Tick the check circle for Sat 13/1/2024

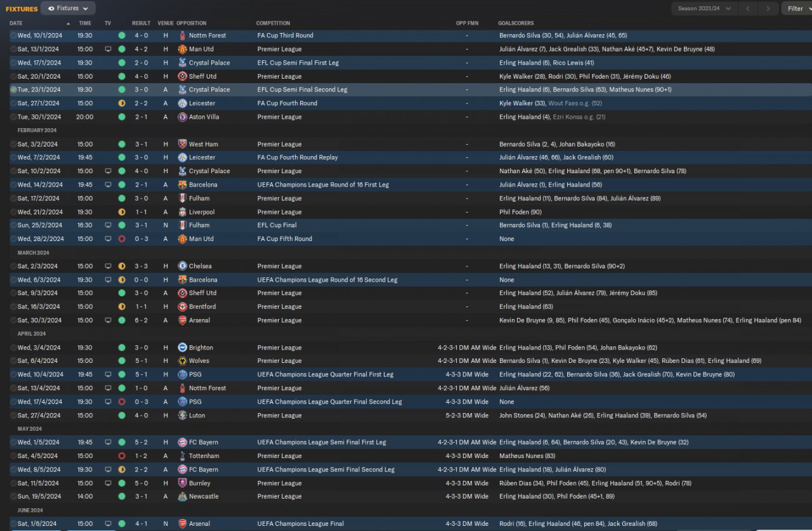[x=13, y=49]
